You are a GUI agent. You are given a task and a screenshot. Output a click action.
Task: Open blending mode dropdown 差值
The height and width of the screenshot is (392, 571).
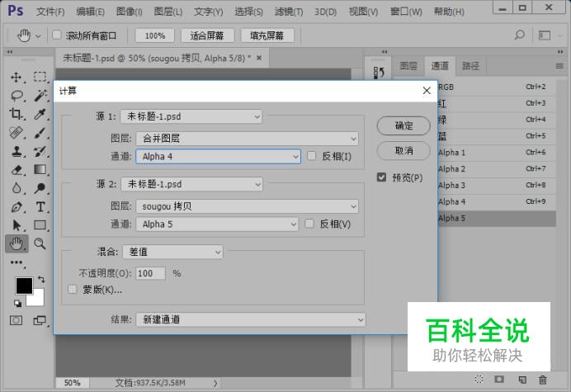click(173, 252)
